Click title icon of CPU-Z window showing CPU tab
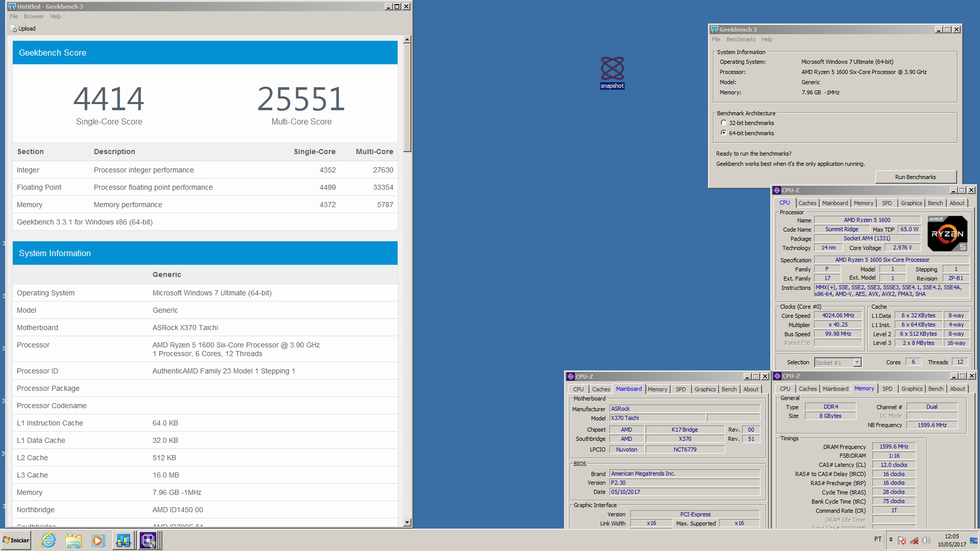The height and width of the screenshot is (551, 980). click(x=777, y=190)
